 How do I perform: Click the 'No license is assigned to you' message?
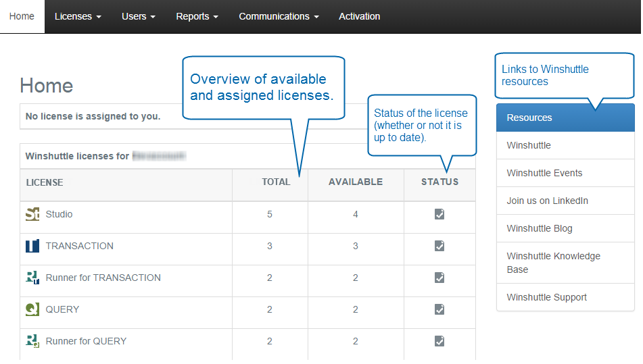[93, 116]
